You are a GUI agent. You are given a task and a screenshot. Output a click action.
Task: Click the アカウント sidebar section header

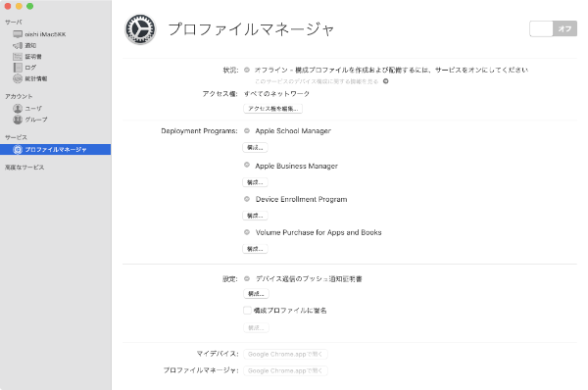click(x=19, y=96)
